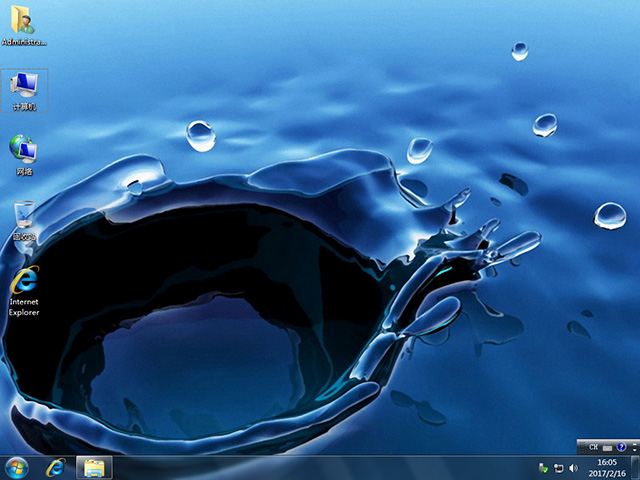Select the 计算机 desktop icon
Viewport: 640px width, 480px height.
click(x=24, y=91)
